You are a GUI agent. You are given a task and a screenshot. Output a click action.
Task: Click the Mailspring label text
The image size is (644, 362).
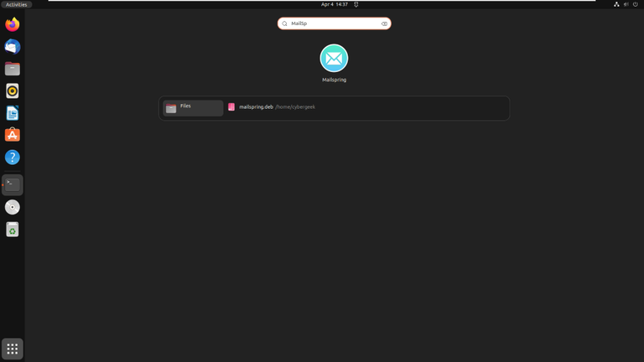tap(334, 80)
